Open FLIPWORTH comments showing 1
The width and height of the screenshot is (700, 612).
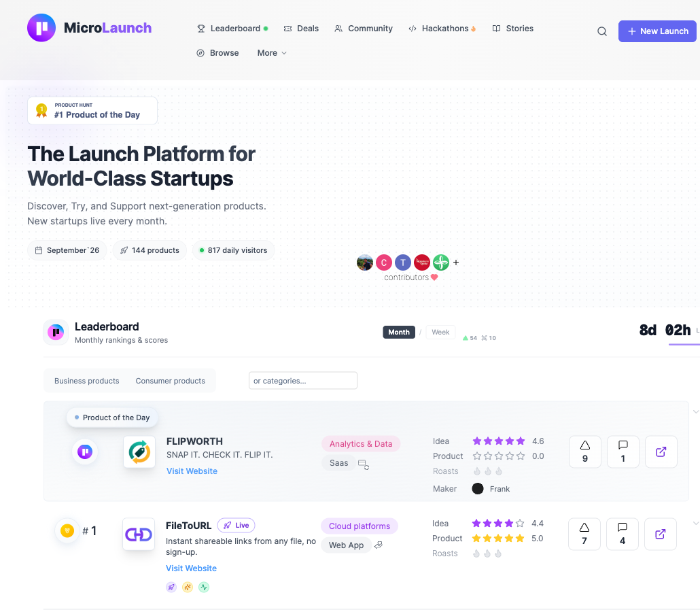click(623, 452)
